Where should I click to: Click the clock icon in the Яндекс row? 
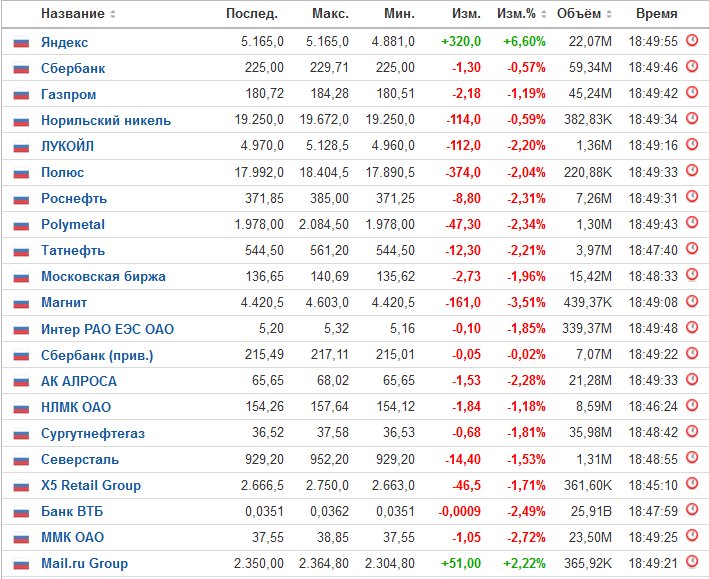tap(692, 41)
